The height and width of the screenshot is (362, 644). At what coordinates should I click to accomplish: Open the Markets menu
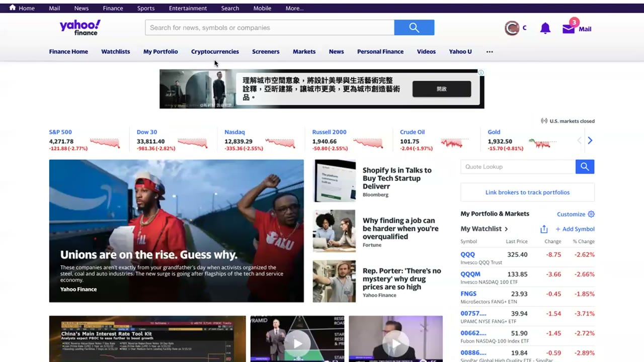click(x=304, y=52)
